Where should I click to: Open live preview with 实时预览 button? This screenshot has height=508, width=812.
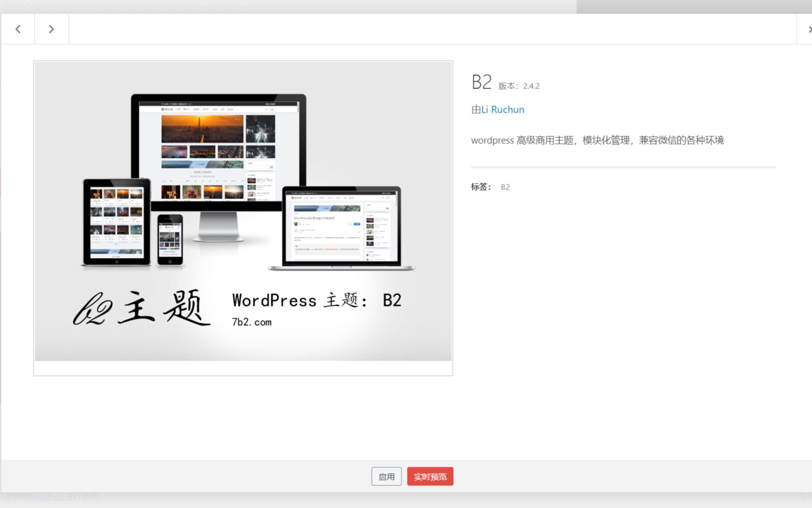(430, 476)
